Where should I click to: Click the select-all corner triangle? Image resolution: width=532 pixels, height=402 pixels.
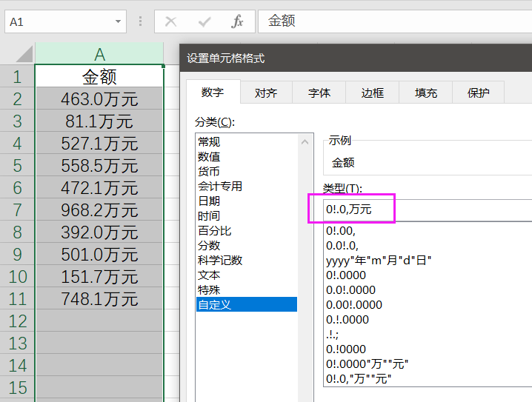(24, 54)
